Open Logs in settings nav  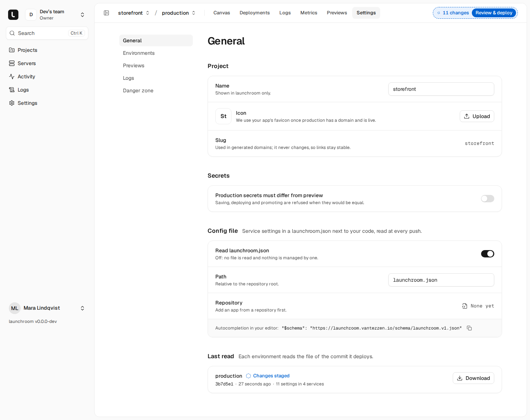[x=156, y=78]
